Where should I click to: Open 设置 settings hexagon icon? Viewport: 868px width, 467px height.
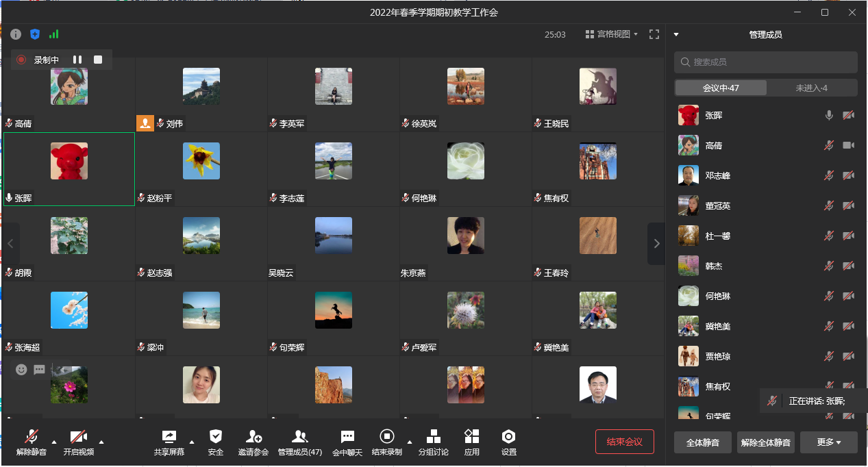click(508, 437)
